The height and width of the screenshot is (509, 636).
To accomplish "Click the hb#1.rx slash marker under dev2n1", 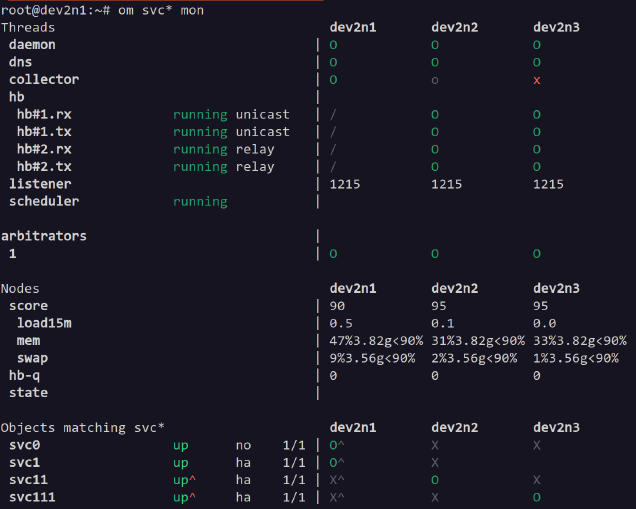I will (x=333, y=115).
